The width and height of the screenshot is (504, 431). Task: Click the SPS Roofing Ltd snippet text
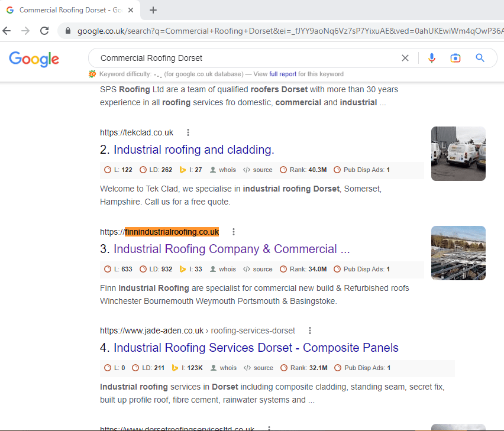pos(249,96)
